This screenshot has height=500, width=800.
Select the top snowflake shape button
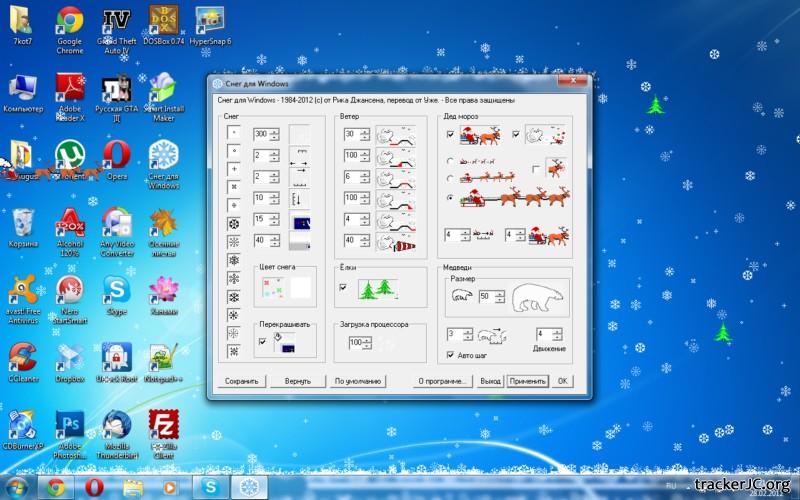click(234, 132)
